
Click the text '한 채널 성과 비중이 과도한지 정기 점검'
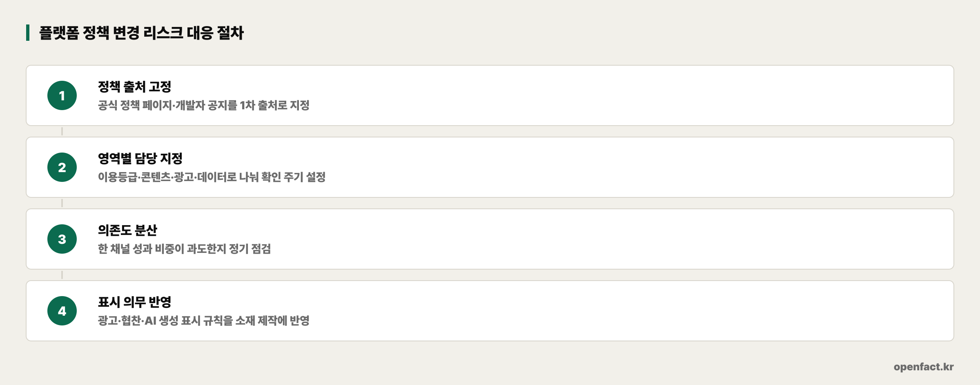pyautogui.click(x=184, y=249)
